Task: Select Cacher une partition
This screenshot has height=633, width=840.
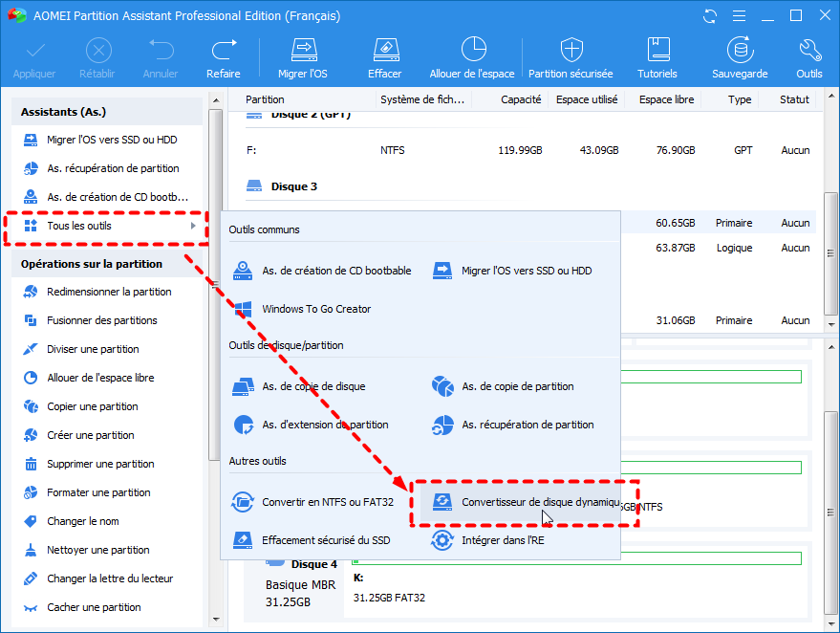Action: coord(107,608)
